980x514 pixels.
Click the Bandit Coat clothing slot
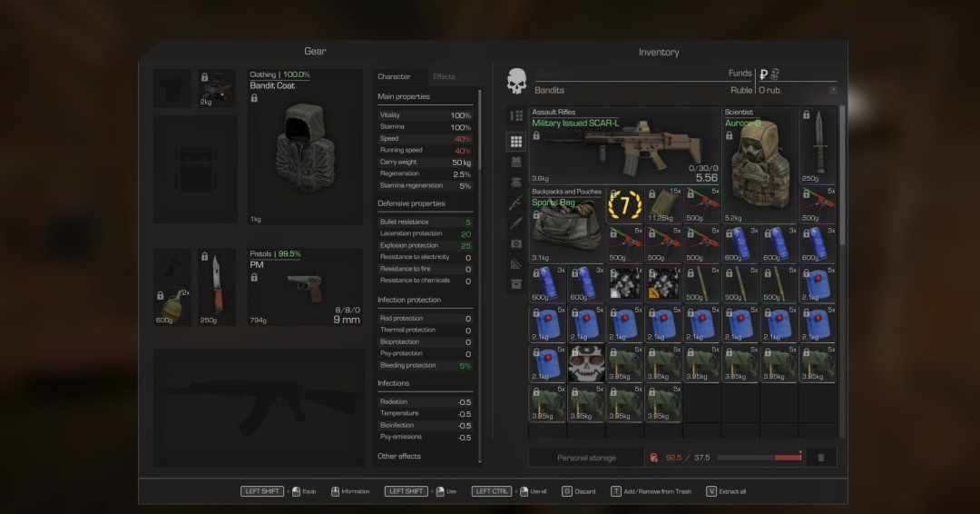[x=306, y=147]
